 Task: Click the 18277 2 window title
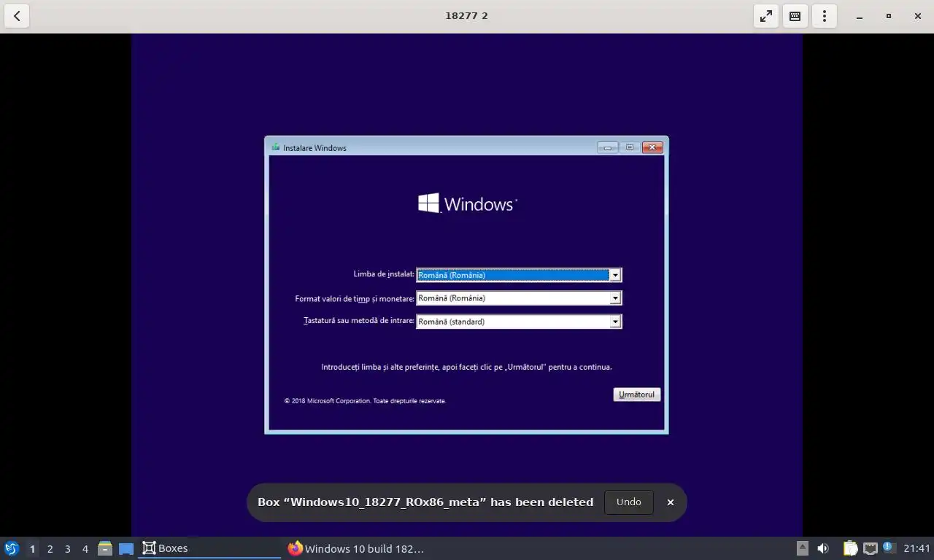[467, 15]
